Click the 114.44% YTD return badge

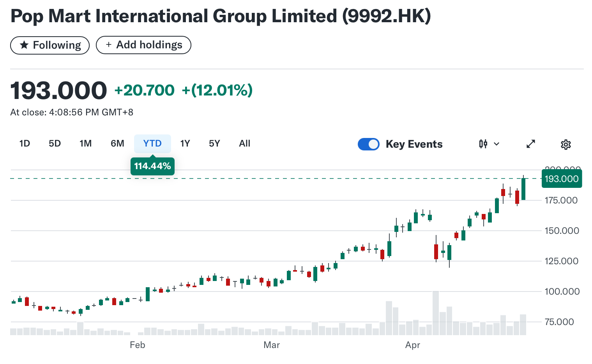tap(152, 166)
